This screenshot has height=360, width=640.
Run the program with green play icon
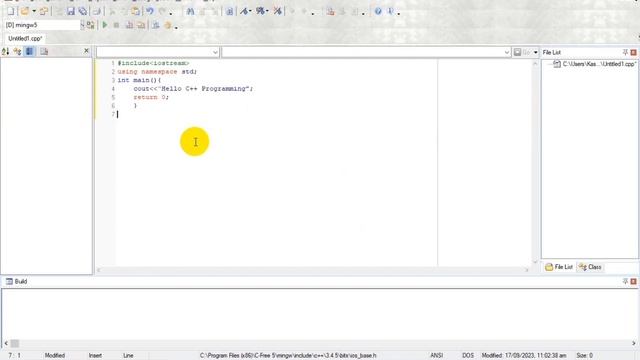tap(105, 25)
